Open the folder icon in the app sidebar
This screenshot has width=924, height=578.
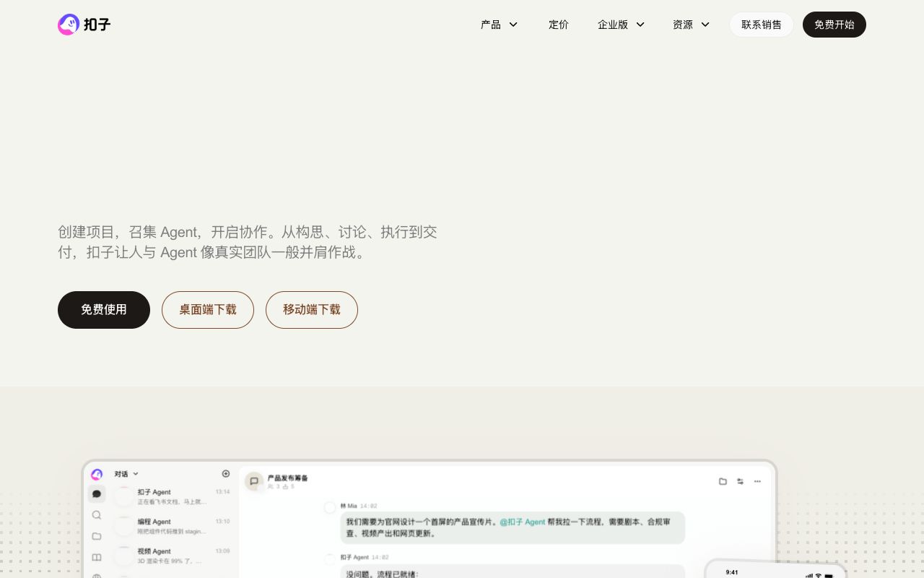click(x=97, y=536)
